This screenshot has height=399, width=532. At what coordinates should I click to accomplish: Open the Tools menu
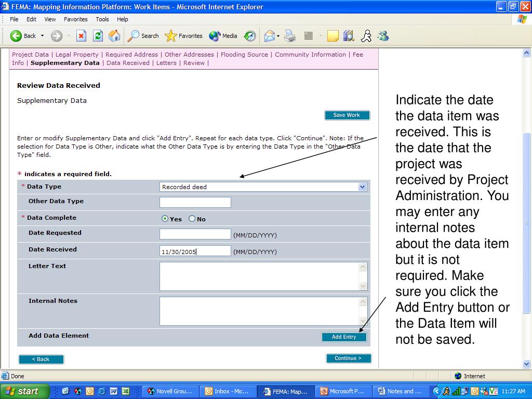[x=102, y=19]
